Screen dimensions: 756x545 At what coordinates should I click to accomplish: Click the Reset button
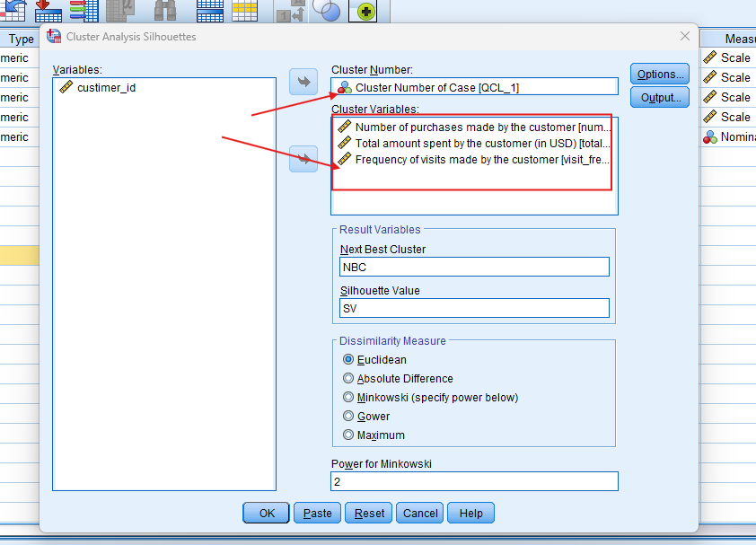[x=369, y=513]
